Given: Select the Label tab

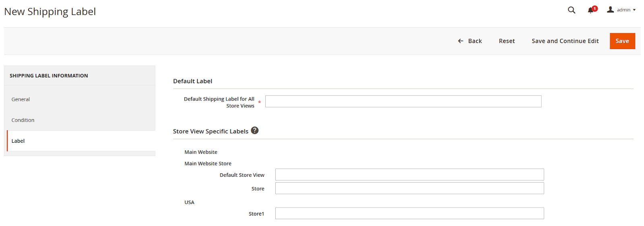Looking at the screenshot, I should click(18, 141).
